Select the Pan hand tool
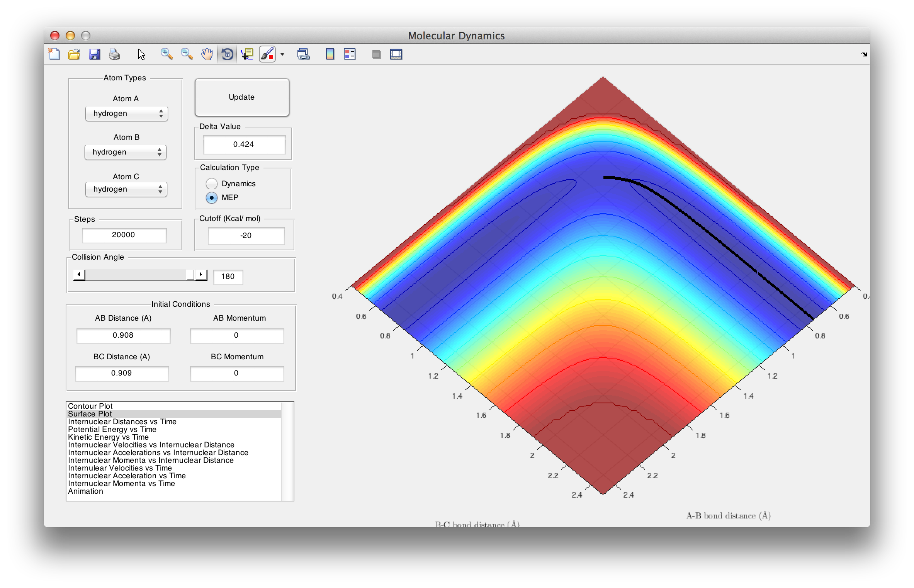The width and height of the screenshot is (914, 588). coord(207,54)
